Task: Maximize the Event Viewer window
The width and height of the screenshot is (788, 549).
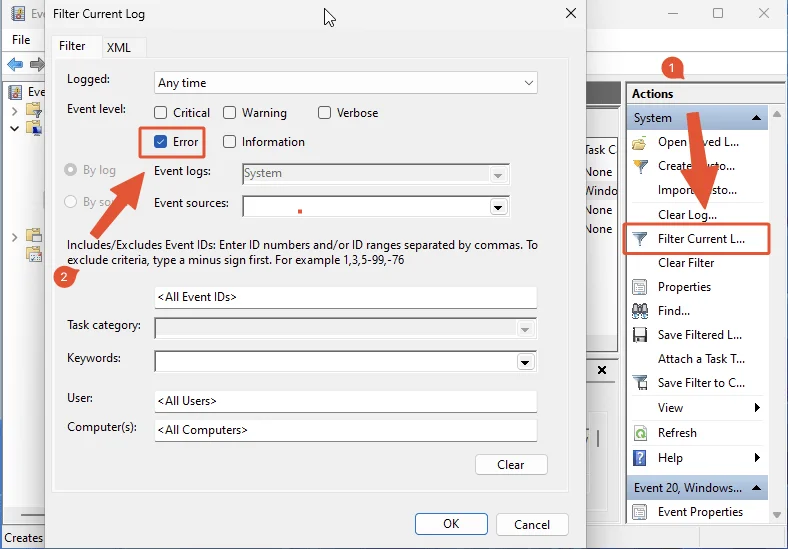Action: 718,13
